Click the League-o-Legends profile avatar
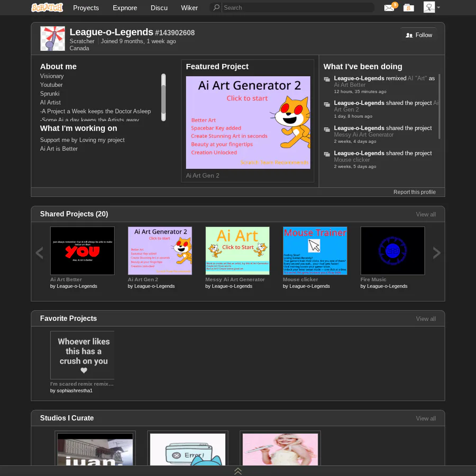This screenshot has height=476, width=476. tap(52, 39)
